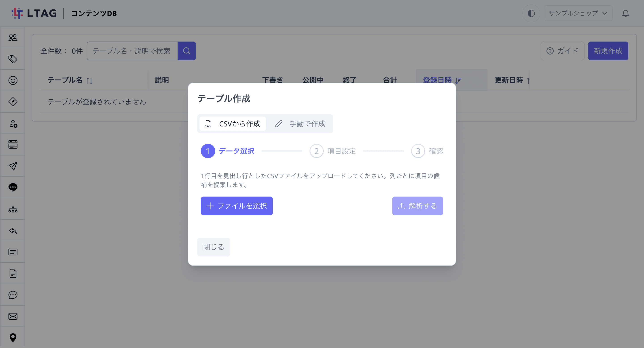The width and height of the screenshot is (644, 348).
Task: Toggle the dark mode contrast button
Action: click(x=531, y=13)
